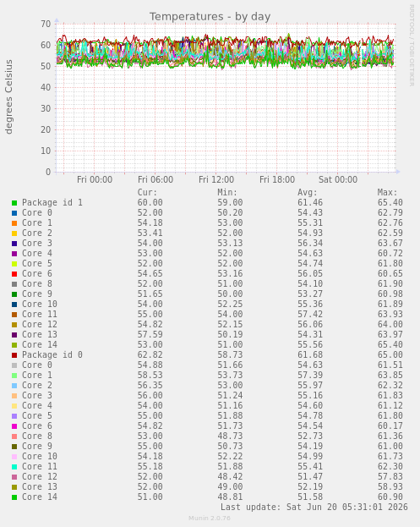The width and height of the screenshot is (420, 527).
Task: Click the min value 51.24 in a Core 3 row
Action: pos(230,396)
